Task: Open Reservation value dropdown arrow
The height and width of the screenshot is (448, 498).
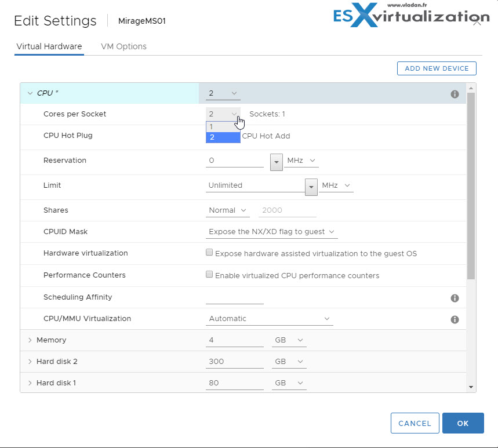Action: coord(277,162)
